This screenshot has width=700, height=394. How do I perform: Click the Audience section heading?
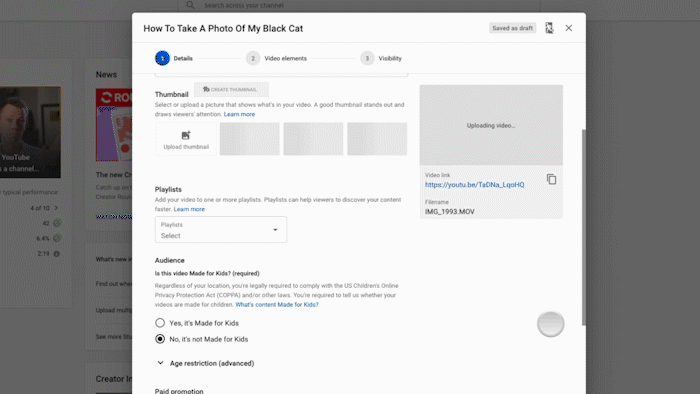coord(170,261)
